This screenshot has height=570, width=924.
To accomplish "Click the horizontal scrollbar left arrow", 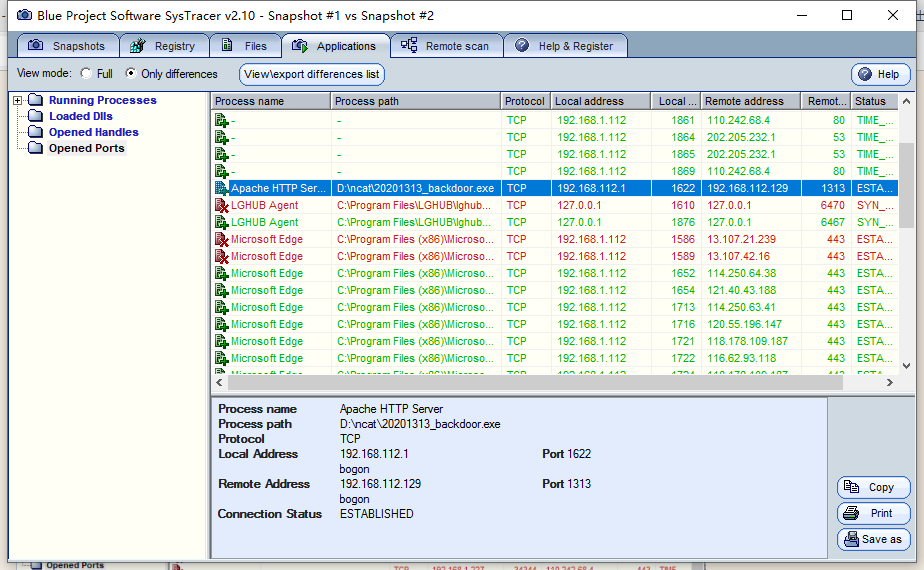I will click(219, 383).
